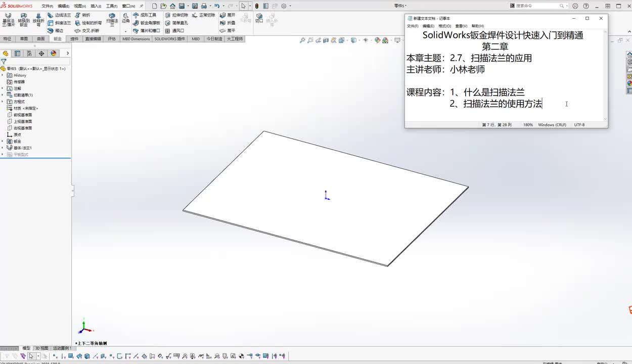Select the 切口 rip tool
The image size is (632, 364).
[x=259, y=18]
